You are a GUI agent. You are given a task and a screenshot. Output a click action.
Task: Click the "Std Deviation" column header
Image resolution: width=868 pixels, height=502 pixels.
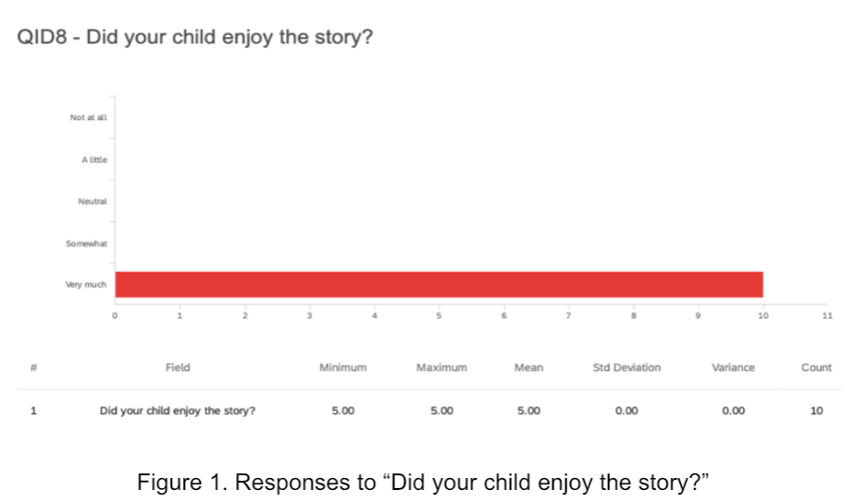pos(626,367)
